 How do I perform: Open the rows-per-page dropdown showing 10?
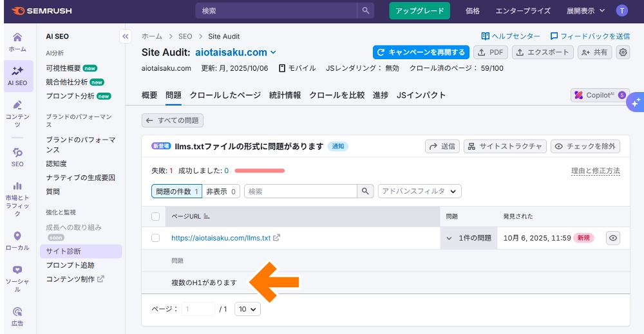[x=247, y=310]
